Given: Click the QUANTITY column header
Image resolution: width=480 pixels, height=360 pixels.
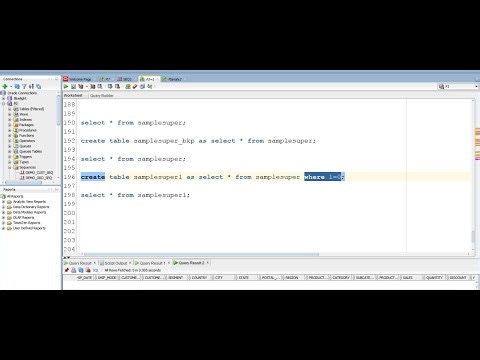Looking at the screenshot, I should pos(434,278).
